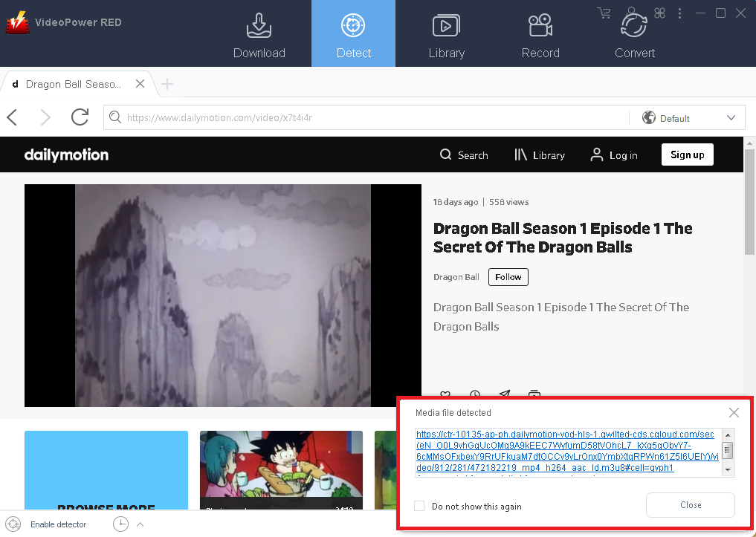Viewport: 756px width, 537px height.
Task: Click the 'Media file detected' title text
Action: pos(453,413)
